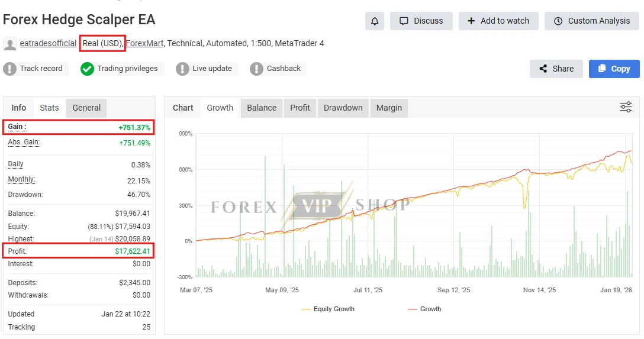Switch to the Info tab
The width and height of the screenshot is (644, 339).
pyautogui.click(x=18, y=108)
